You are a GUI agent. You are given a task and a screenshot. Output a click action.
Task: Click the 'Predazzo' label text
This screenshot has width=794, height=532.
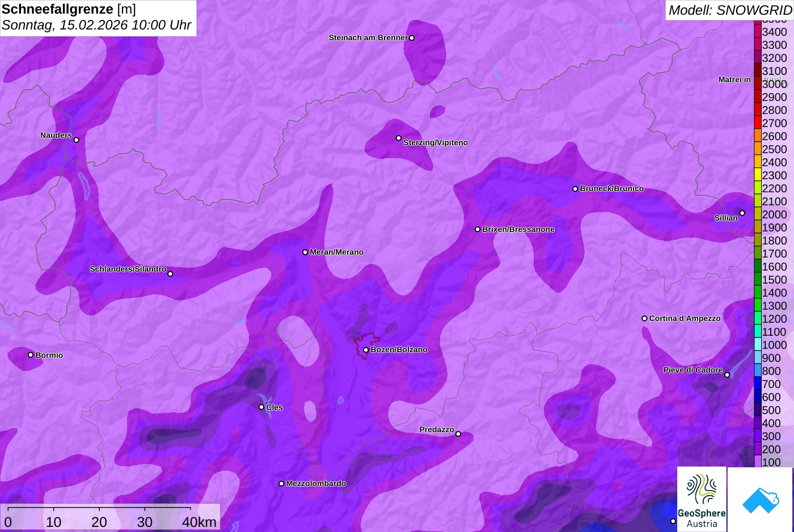click(x=437, y=430)
